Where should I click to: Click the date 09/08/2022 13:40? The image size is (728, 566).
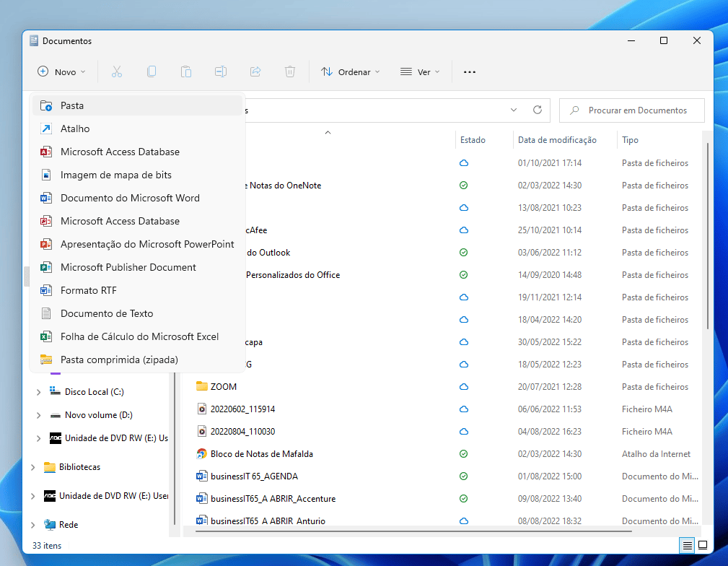(x=550, y=499)
